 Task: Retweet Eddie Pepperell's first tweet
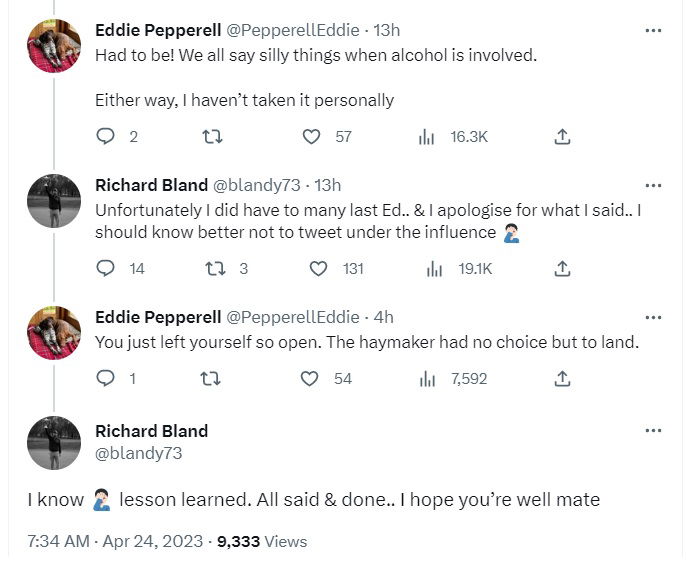211,136
